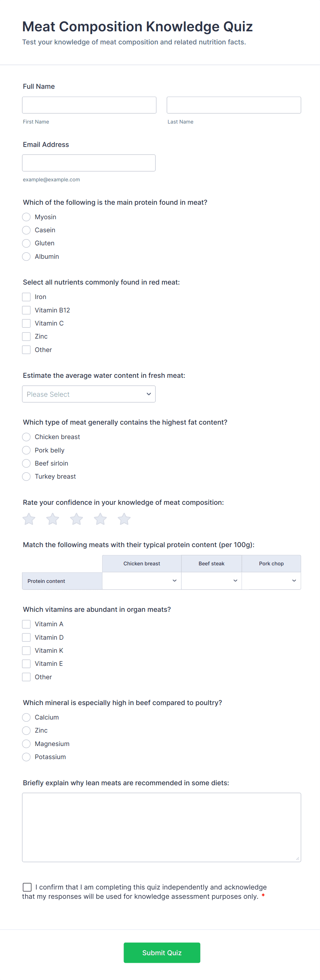The image size is (320, 980).
Task: Click the Email Address input box
Action: (x=89, y=163)
